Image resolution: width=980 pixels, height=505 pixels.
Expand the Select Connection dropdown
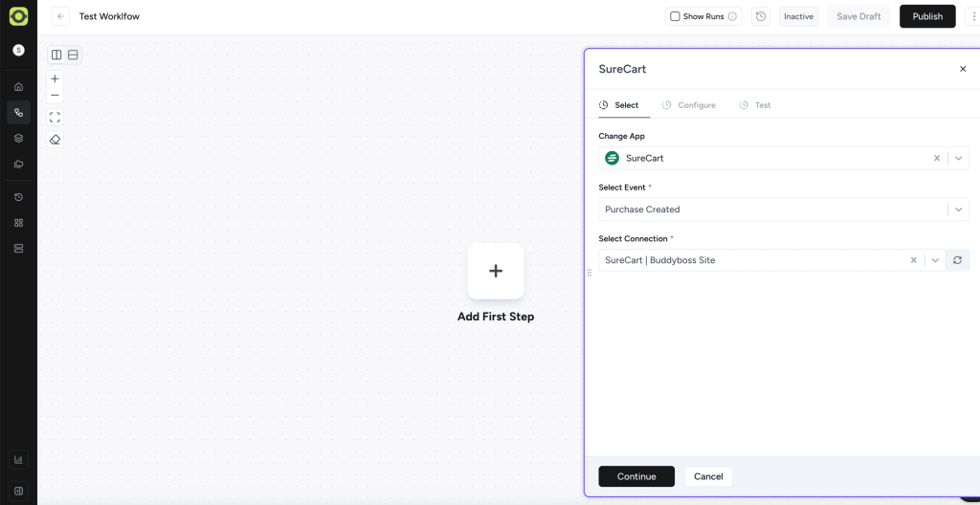[x=935, y=260]
